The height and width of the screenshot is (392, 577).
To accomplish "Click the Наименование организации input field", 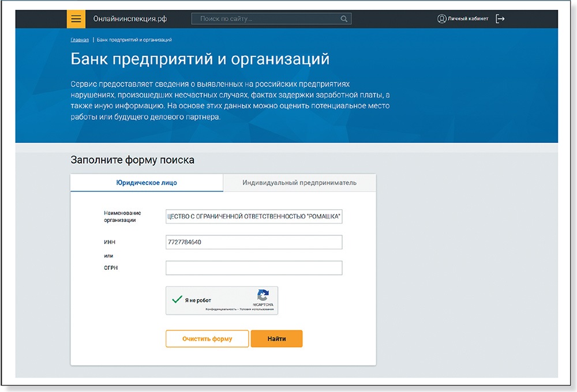I will (254, 217).
